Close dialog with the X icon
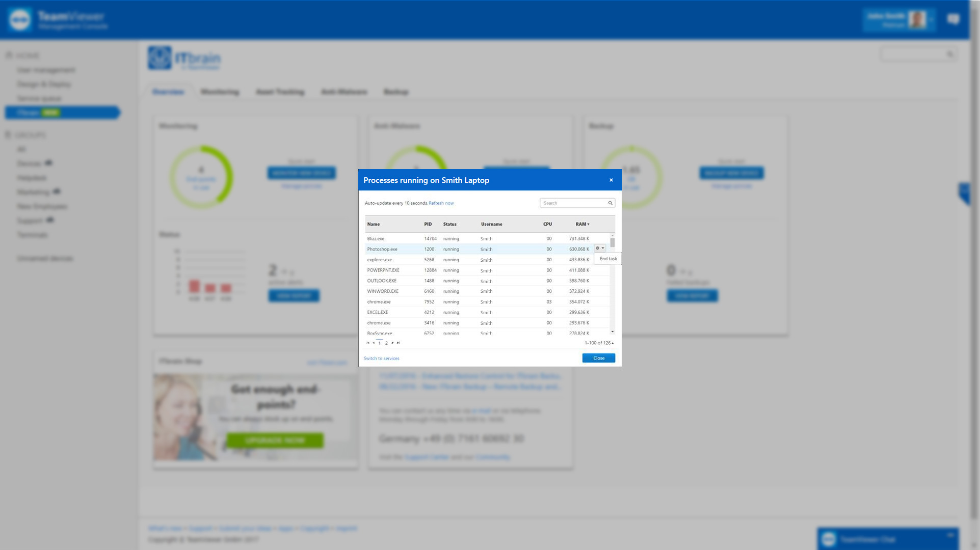Screen dimensions: 980x550 point(611,180)
